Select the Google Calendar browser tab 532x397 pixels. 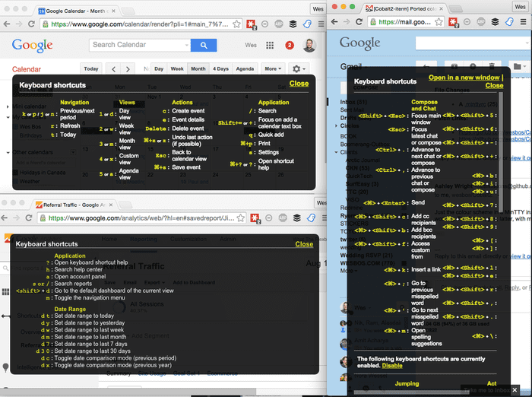coord(76,11)
